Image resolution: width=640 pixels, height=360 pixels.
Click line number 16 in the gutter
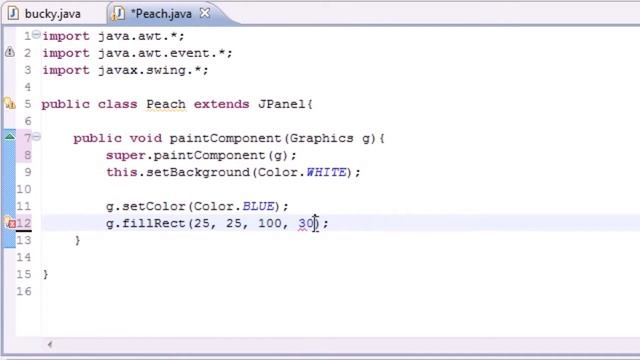click(x=24, y=291)
